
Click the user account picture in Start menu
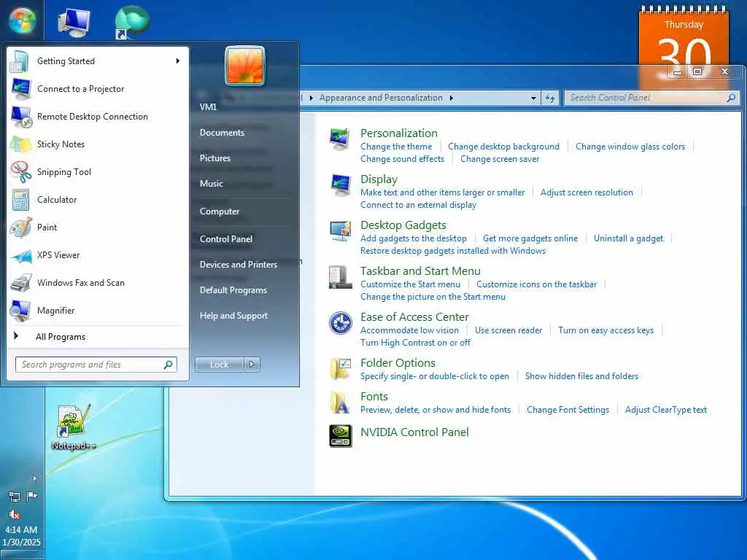(245, 66)
